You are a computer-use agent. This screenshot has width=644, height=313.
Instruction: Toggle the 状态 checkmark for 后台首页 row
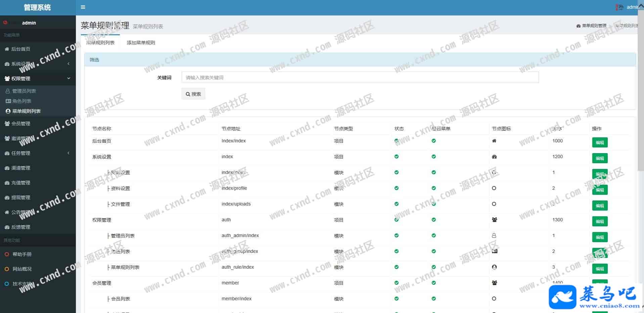pyautogui.click(x=397, y=141)
